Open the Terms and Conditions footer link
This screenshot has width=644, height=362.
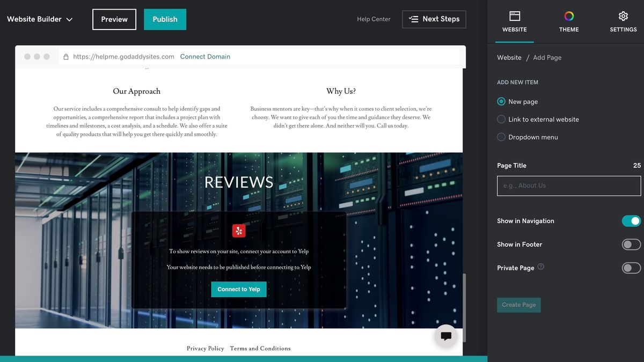pyautogui.click(x=260, y=348)
